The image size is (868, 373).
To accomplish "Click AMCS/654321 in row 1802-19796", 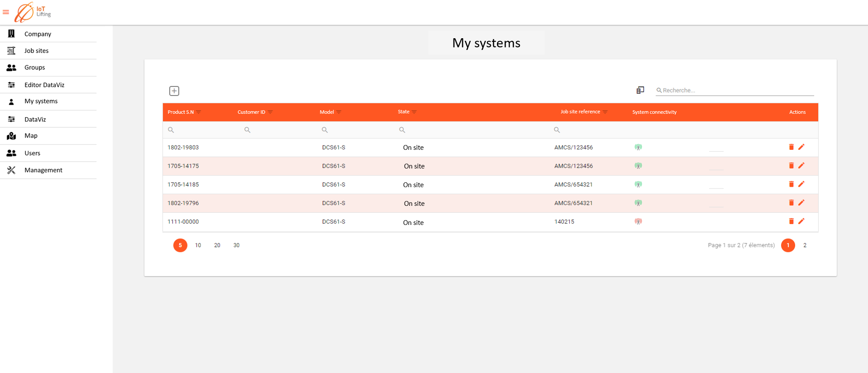I will (x=573, y=203).
